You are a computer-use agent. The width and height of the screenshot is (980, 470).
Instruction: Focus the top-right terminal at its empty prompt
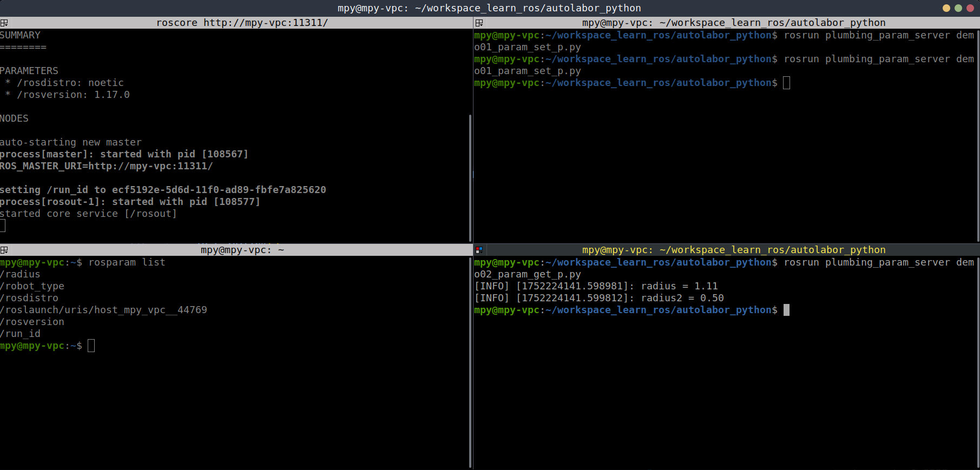pyautogui.click(x=786, y=83)
